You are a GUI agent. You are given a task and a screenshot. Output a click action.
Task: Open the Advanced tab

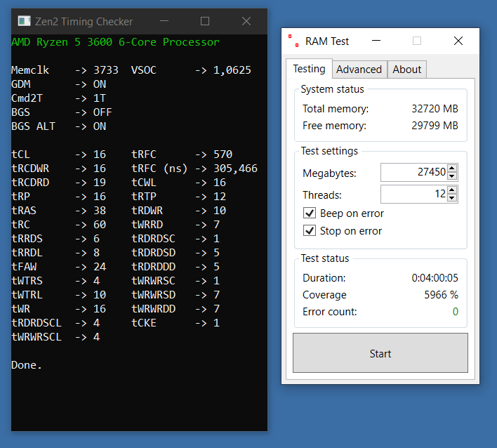pos(359,70)
